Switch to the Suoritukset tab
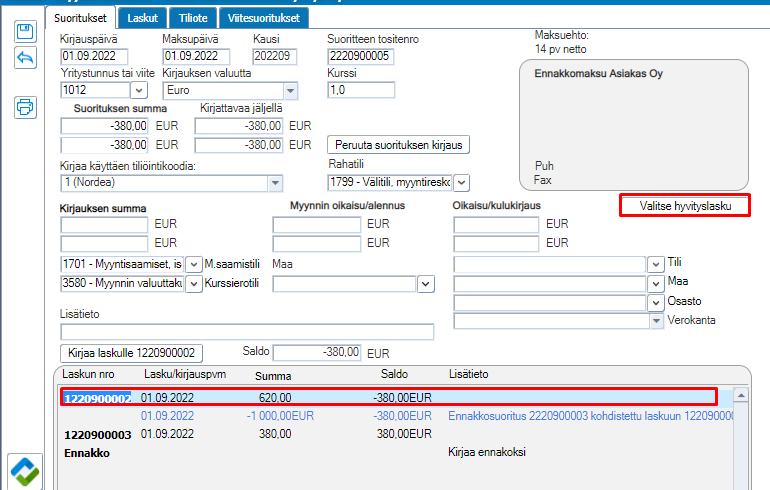 coord(80,18)
